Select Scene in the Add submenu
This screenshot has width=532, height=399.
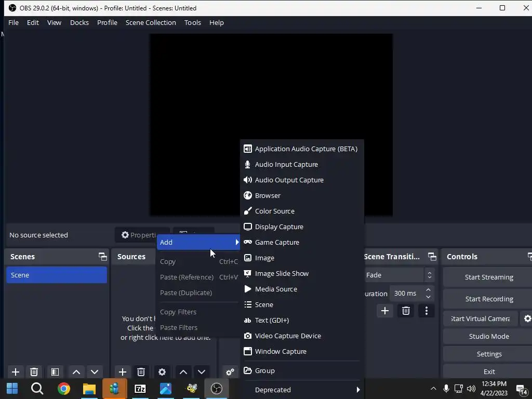302,304
